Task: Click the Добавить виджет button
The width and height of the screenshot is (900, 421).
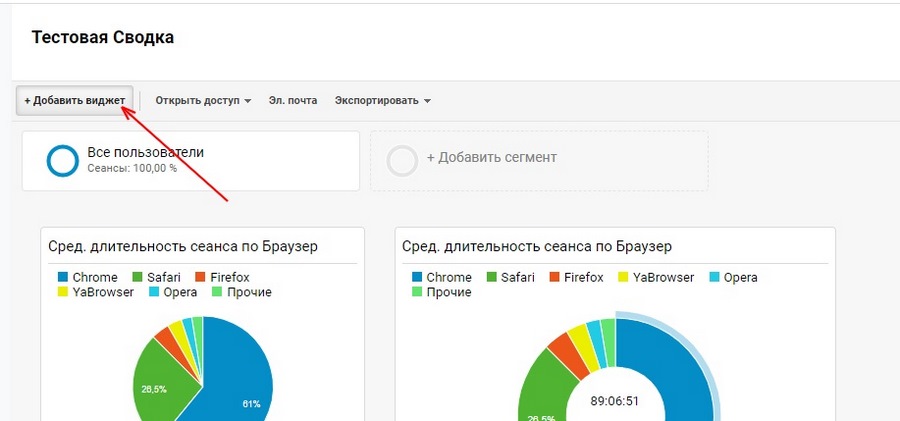Action: (75, 101)
